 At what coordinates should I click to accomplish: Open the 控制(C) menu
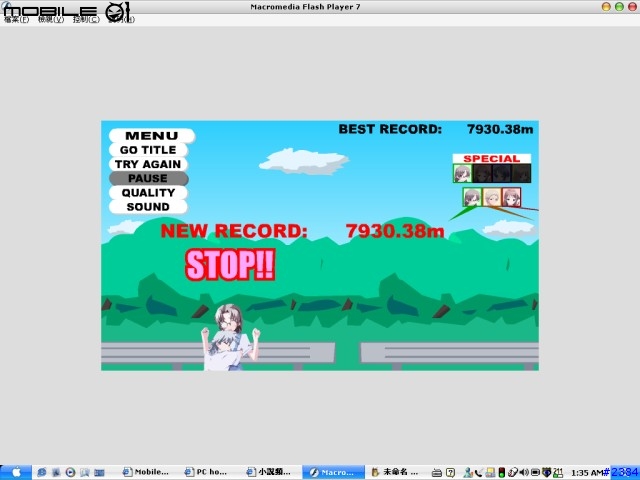click(86, 19)
